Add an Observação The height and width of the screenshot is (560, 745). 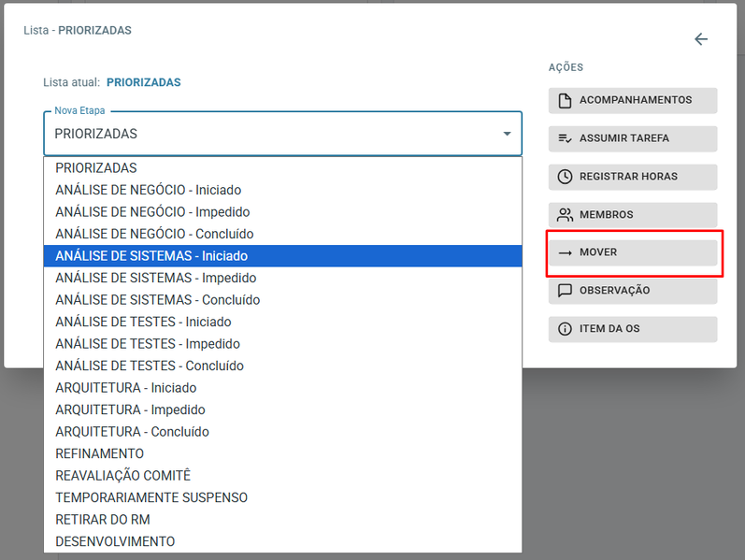(633, 291)
